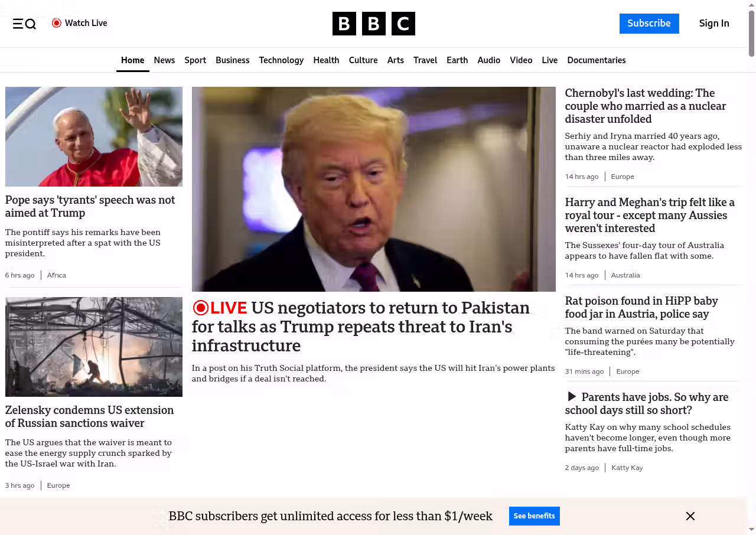Screen dimensions: 756x535
Task: Select the Earth navigation item
Action: [457, 60]
